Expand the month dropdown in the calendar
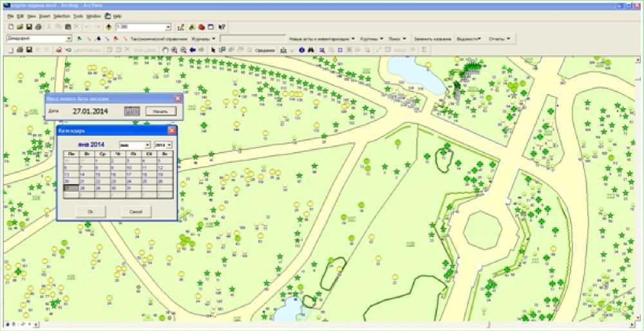 [x=147, y=145]
